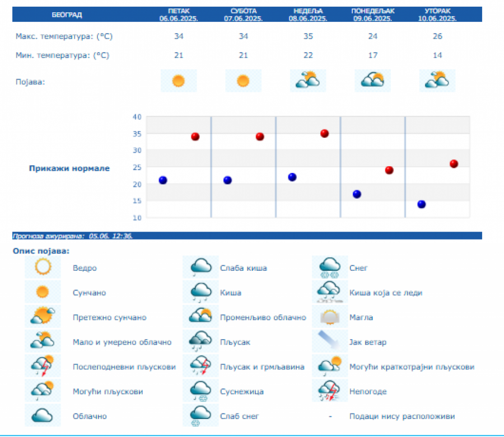Select the УТОРАК 10.06.2025 column header
Screen dimensions: 504x437
coord(437,15)
